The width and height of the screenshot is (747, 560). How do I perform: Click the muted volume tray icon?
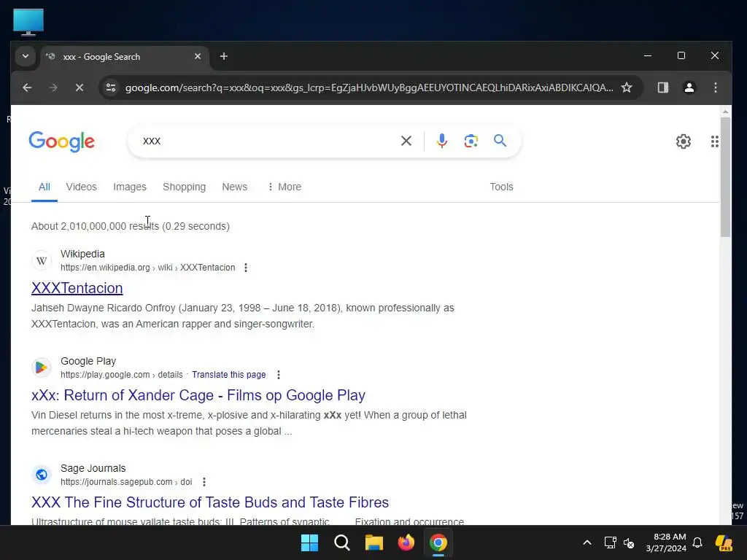point(630,542)
